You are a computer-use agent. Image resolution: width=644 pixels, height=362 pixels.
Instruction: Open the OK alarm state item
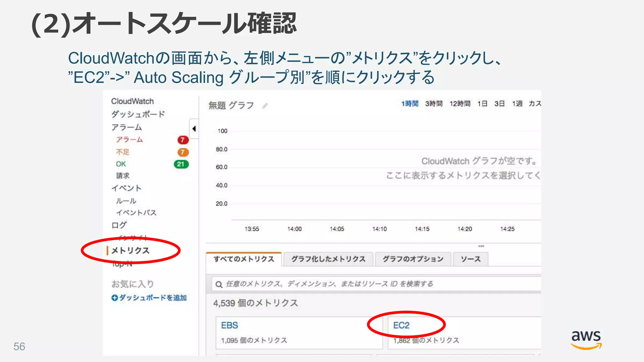(121, 164)
